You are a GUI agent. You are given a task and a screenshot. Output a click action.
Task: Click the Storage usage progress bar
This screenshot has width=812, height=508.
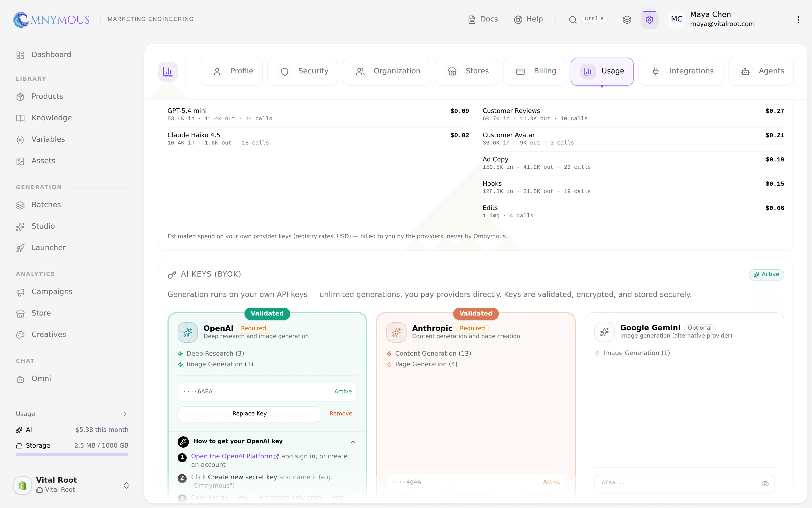click(72, 455)
